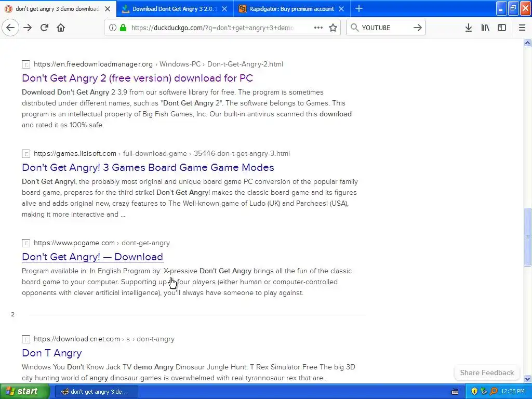
Task: Reload the current page
Action: pyautogui.click(x=44, y=28)
